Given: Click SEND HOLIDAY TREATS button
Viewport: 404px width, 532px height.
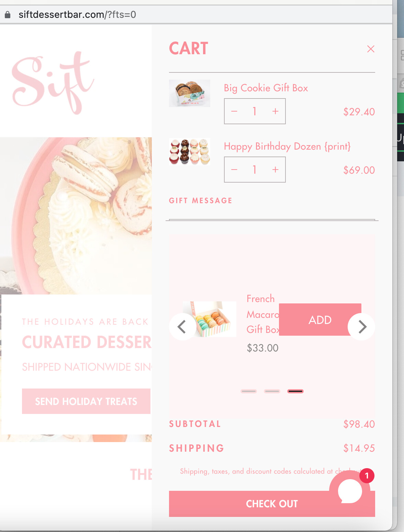Looking at the screenshot, I should pos(86,401).
